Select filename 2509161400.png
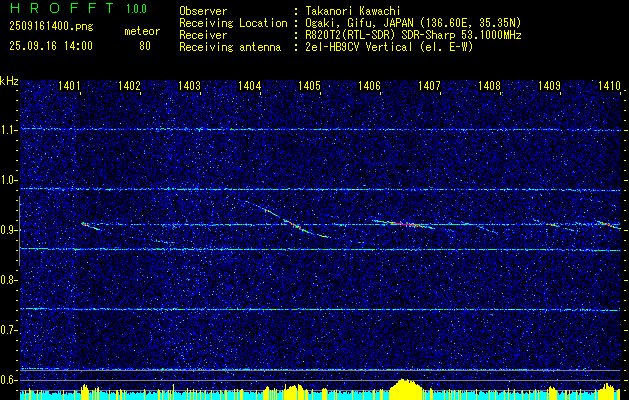The image size is (629, 400). click(51, 27)
